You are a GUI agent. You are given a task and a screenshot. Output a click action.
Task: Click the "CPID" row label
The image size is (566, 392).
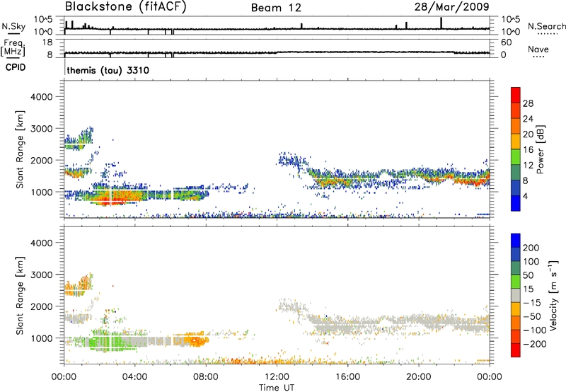(x=16, y=67)
